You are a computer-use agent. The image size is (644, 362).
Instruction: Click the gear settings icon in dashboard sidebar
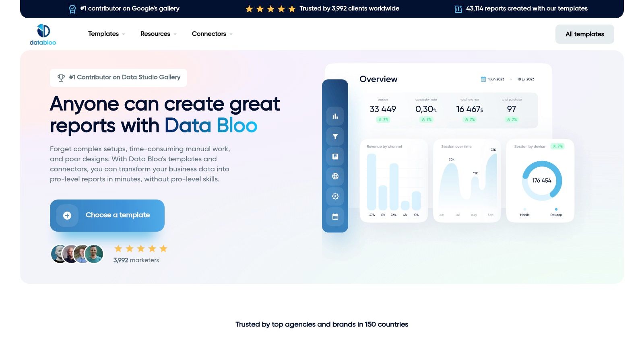[335, 196]
